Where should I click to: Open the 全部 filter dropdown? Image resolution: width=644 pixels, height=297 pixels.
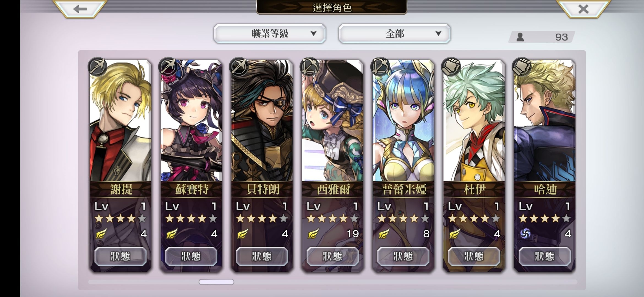394,34
